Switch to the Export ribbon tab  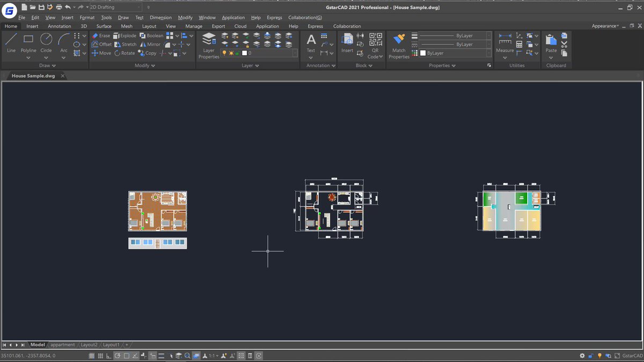[x=218, y=26]
